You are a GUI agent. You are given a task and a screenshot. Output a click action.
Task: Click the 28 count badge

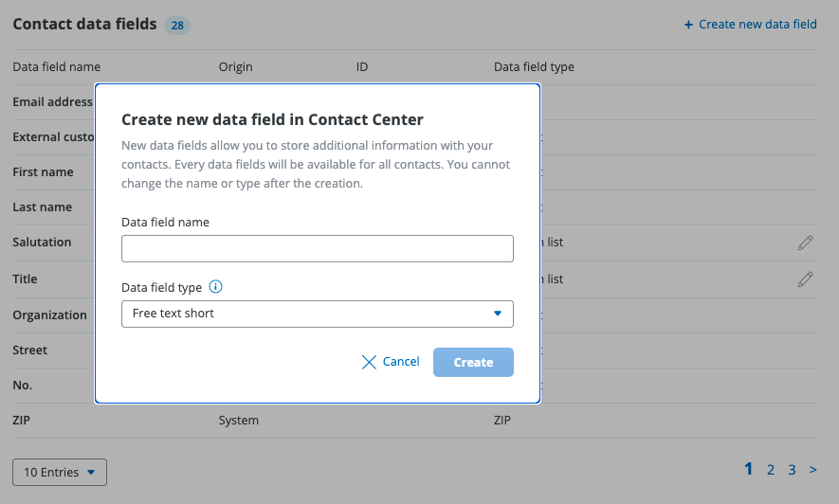point(177,26)
